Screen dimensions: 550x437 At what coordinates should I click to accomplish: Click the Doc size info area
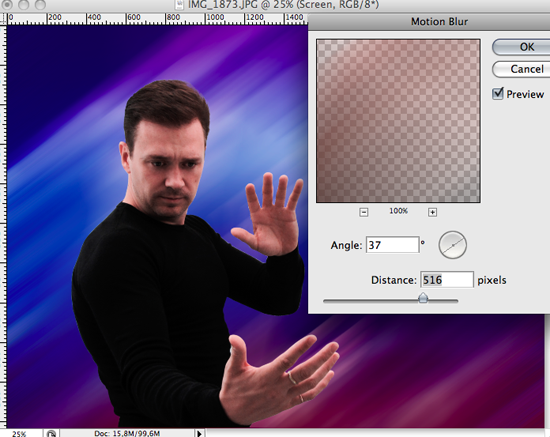pyautogui.click(x=127, y=433)
